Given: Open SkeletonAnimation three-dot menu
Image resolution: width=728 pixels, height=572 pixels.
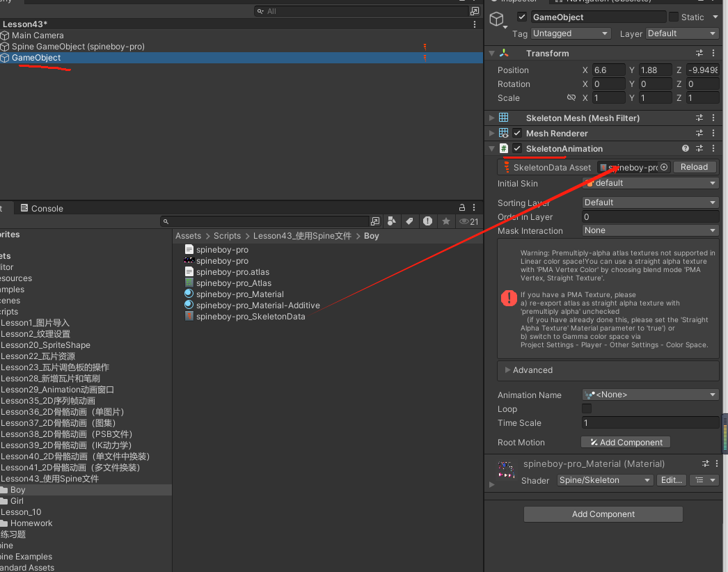Looking at the screenshot, I should 713,149.
